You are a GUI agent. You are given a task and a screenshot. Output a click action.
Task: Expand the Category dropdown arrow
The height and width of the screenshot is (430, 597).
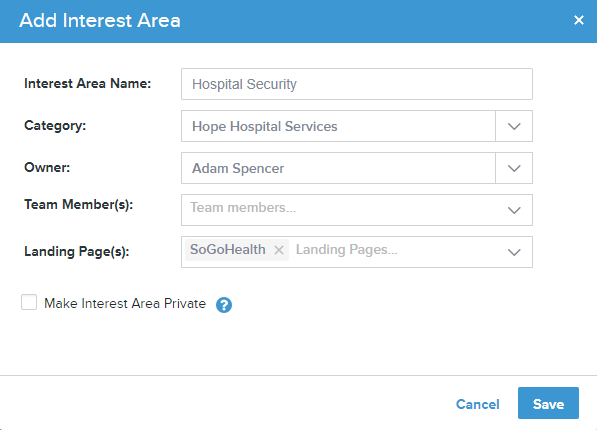click(x=514, y=126)
